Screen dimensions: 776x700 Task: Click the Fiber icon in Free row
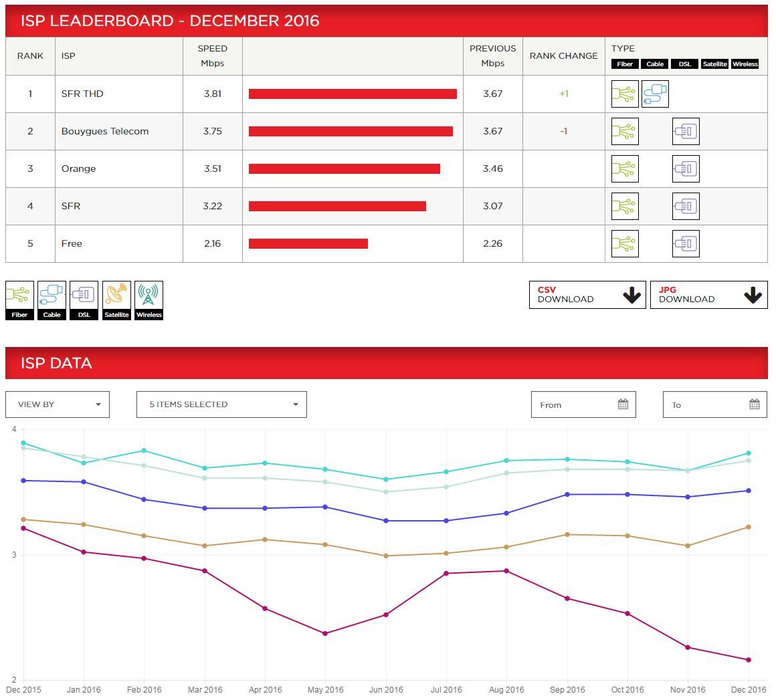point(625,243)
